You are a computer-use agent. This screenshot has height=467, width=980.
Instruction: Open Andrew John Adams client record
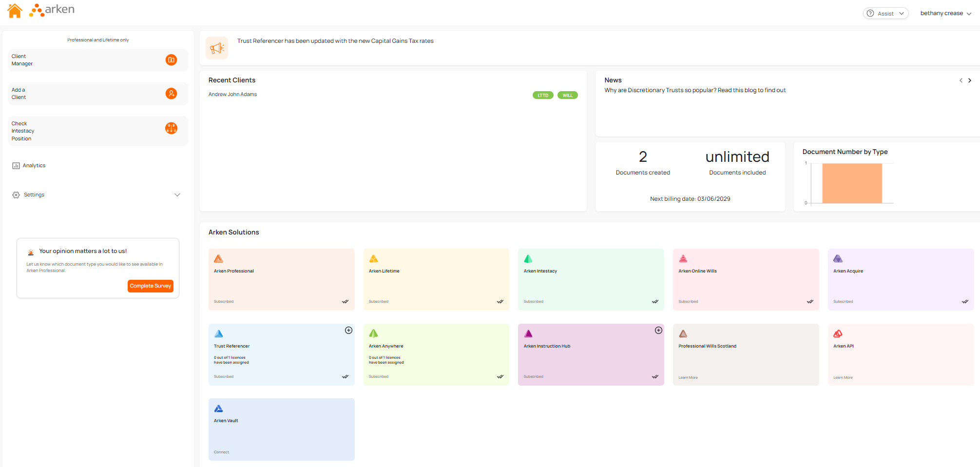[x=233, y=95]
